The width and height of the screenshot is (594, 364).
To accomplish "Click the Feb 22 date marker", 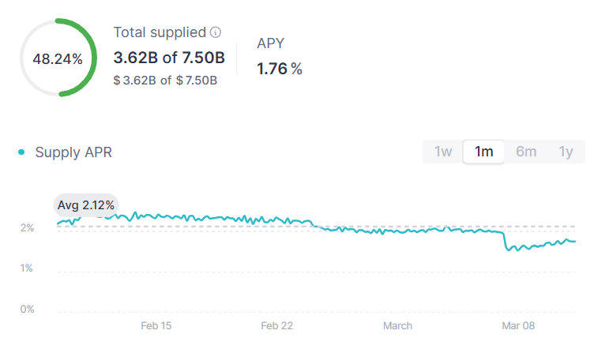I will click(278, 325).
